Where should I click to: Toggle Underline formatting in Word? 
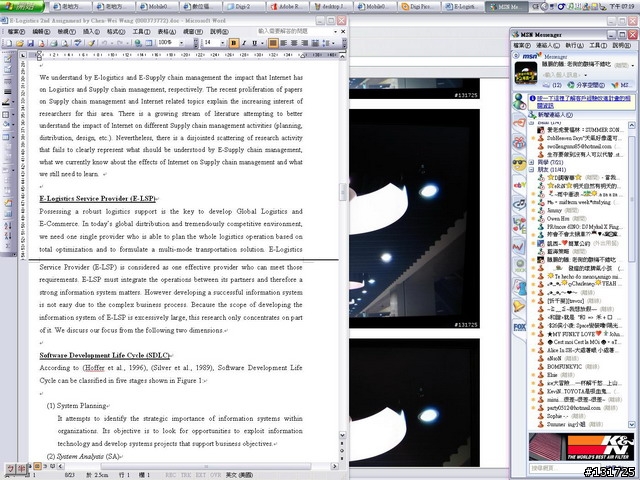[x=254, y=43]
